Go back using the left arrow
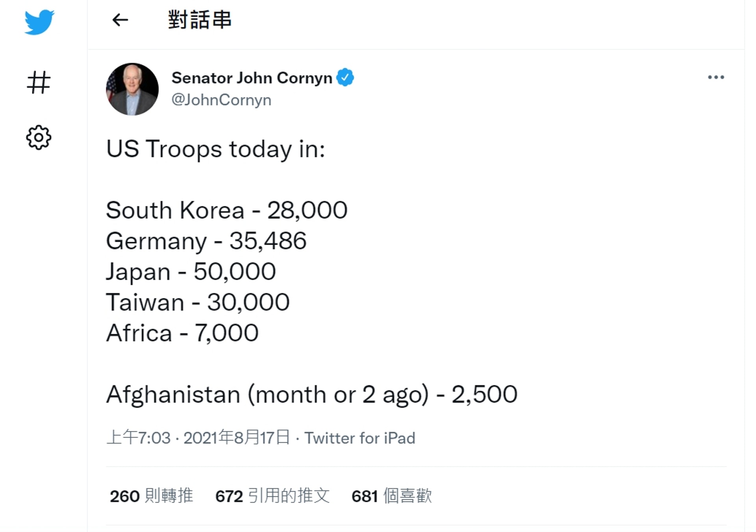This screenshot has height=532, width=756. [x=120, y=20]
